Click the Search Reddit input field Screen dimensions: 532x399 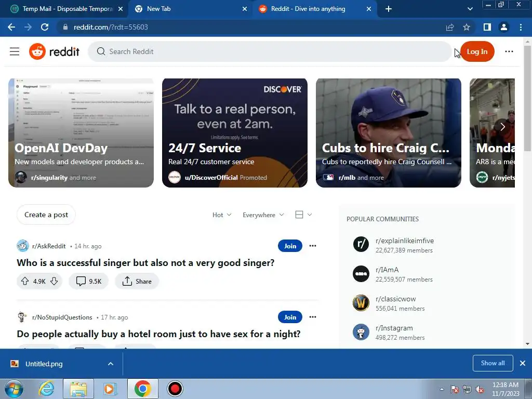(270, 51)
